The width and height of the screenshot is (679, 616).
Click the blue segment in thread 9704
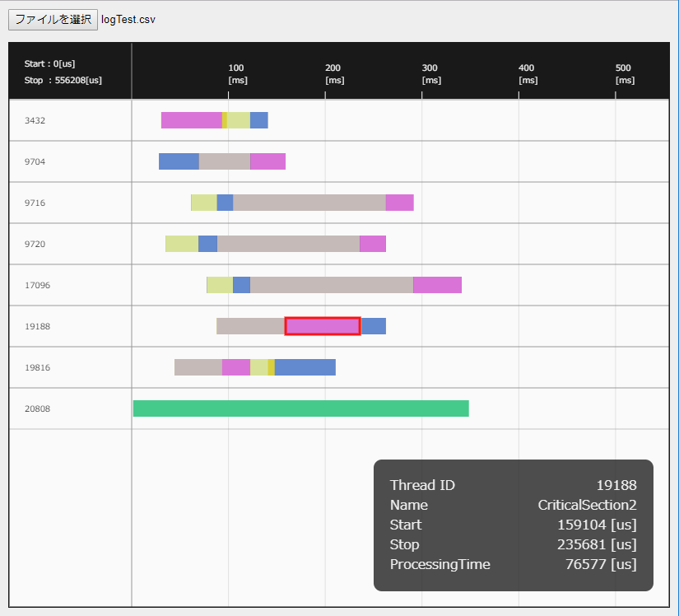point(179,161)
